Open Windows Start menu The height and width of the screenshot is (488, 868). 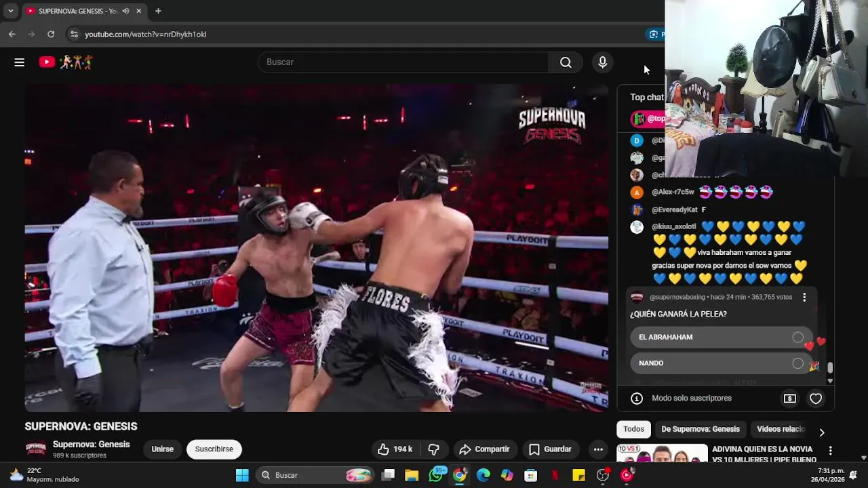click(242, 475)
